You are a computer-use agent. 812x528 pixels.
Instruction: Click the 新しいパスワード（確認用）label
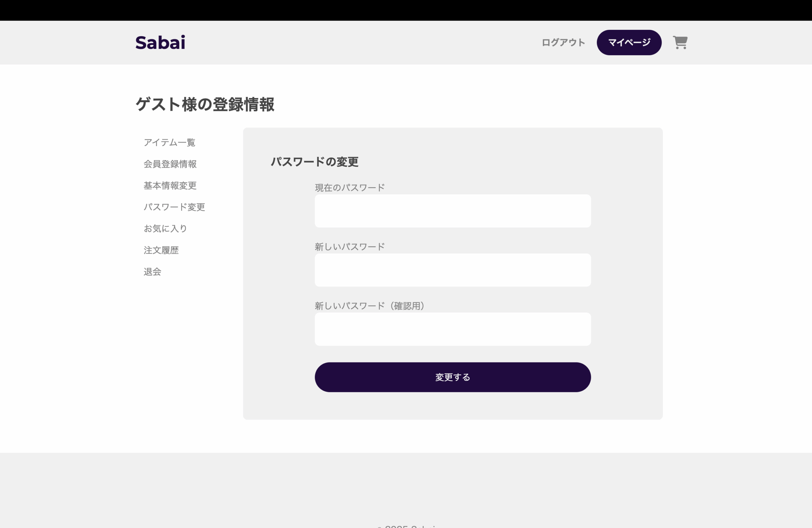(369, 306)
